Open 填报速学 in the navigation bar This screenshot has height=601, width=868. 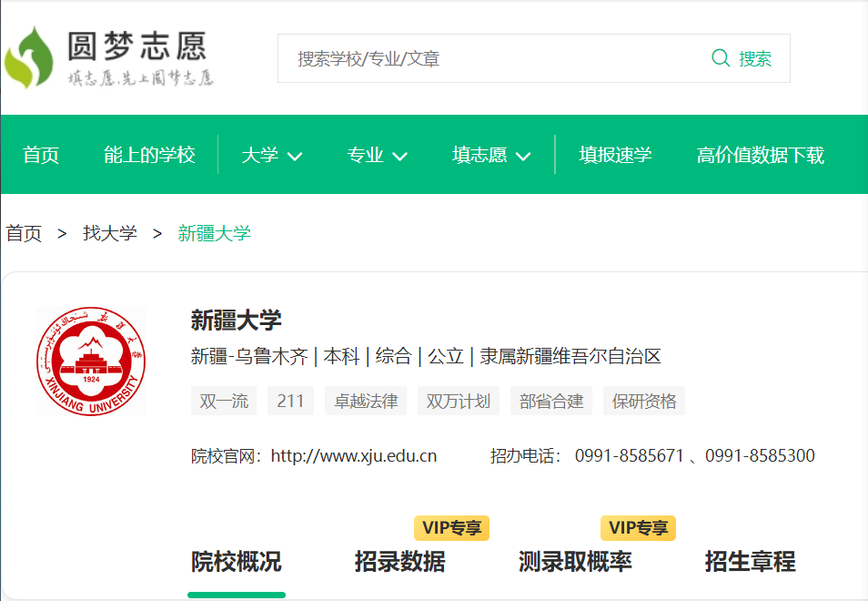pyautogui.click(x=616, y=155)
